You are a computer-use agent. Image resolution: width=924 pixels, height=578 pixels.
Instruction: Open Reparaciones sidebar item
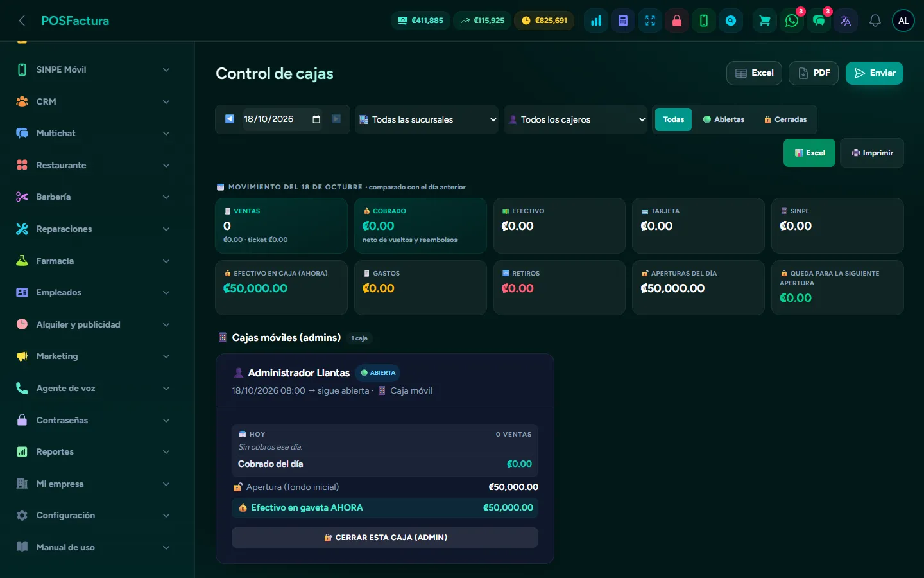point(94,229)
